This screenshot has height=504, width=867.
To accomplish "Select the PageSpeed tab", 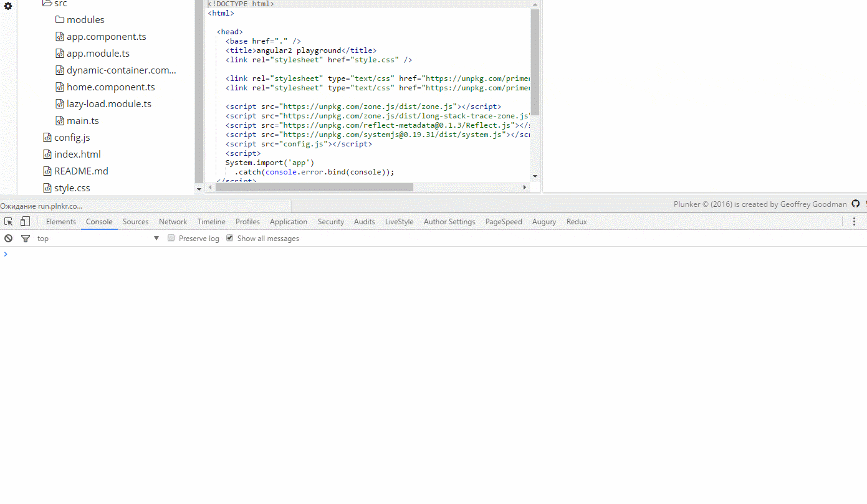I will coord(504,221).
